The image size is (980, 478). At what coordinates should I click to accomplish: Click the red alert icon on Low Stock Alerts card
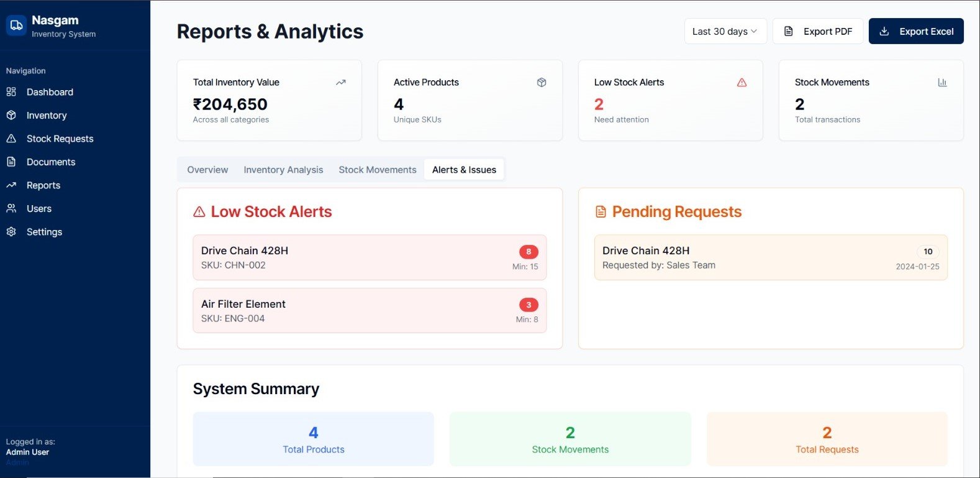click(742, 82)
